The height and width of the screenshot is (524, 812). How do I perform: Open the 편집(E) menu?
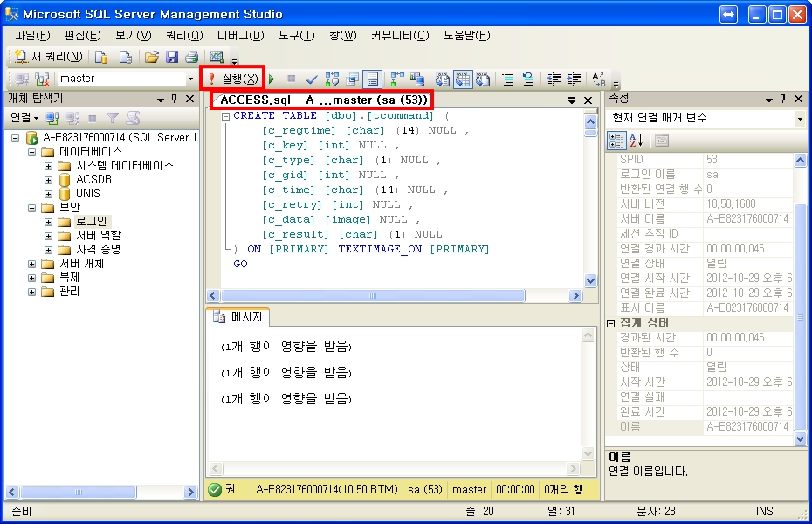[x=83, y=35]
